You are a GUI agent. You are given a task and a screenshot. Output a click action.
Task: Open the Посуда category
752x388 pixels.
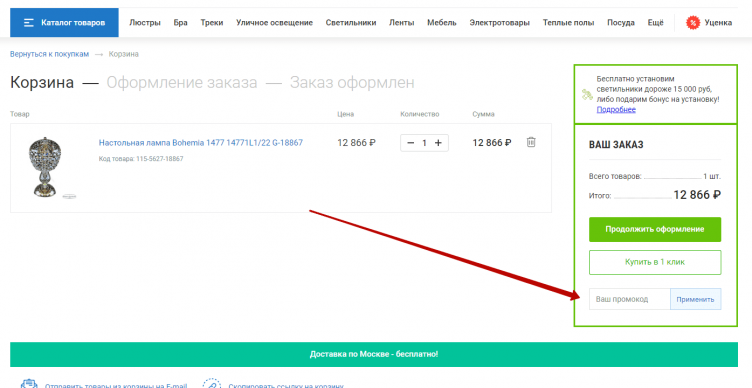[621, 23]
